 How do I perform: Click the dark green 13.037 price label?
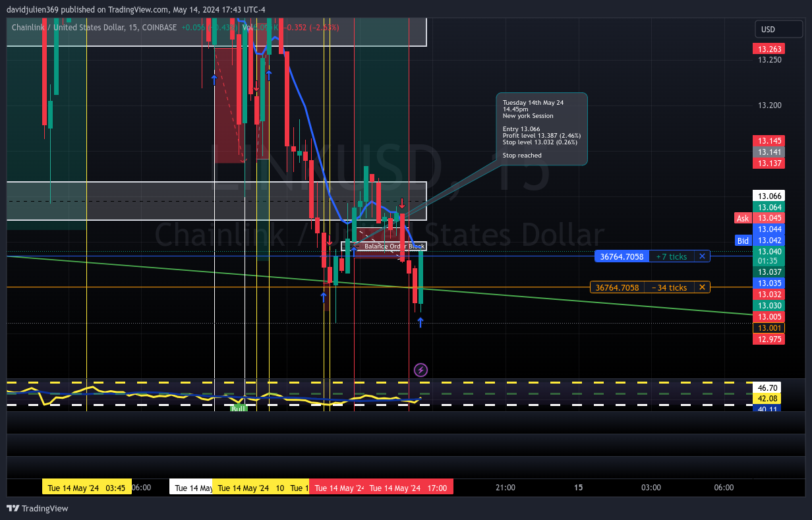pos(768,272)
